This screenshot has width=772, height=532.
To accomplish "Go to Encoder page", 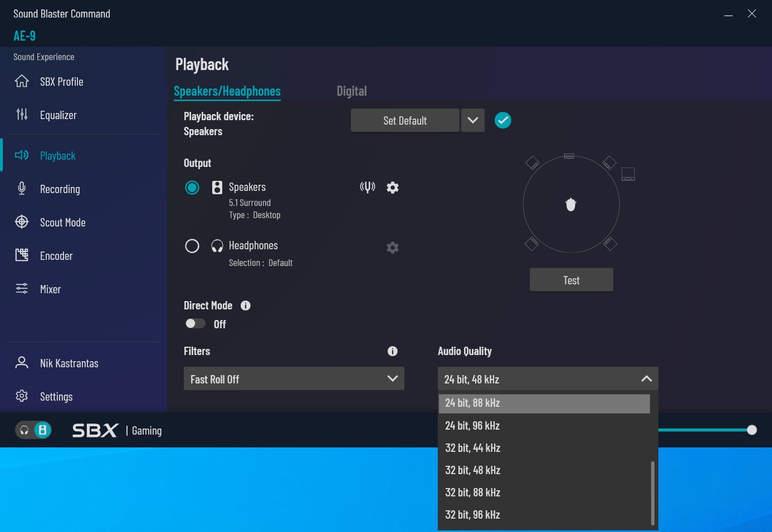I will pos(56,256).
